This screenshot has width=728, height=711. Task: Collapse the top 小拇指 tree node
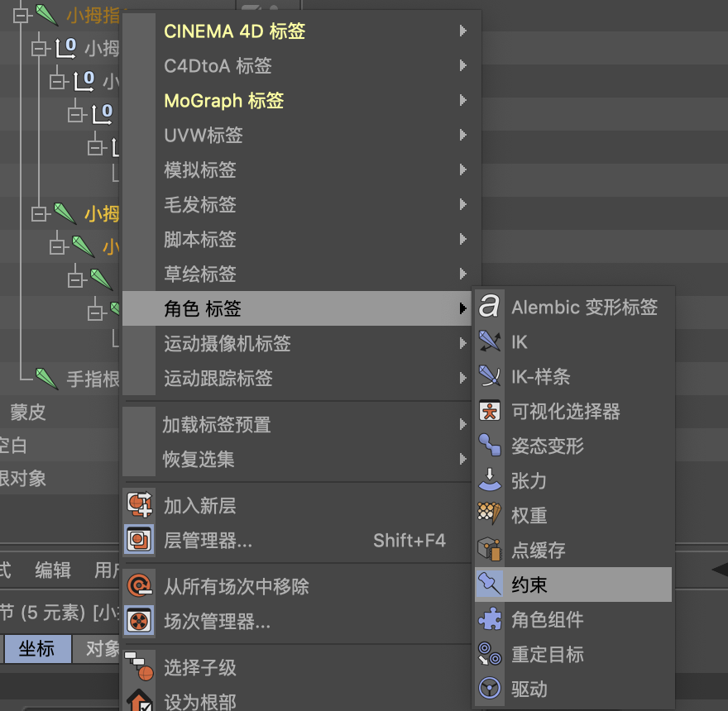[x=21, y=16]
